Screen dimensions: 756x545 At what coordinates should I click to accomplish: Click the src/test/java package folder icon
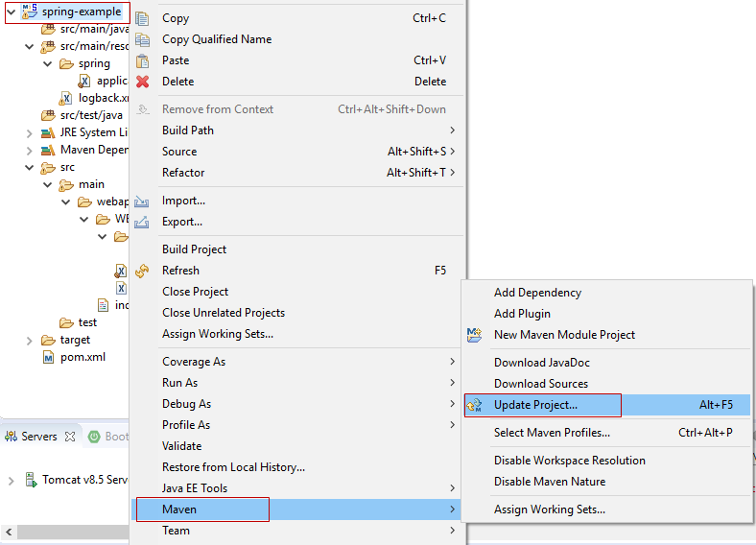[48, 115]
